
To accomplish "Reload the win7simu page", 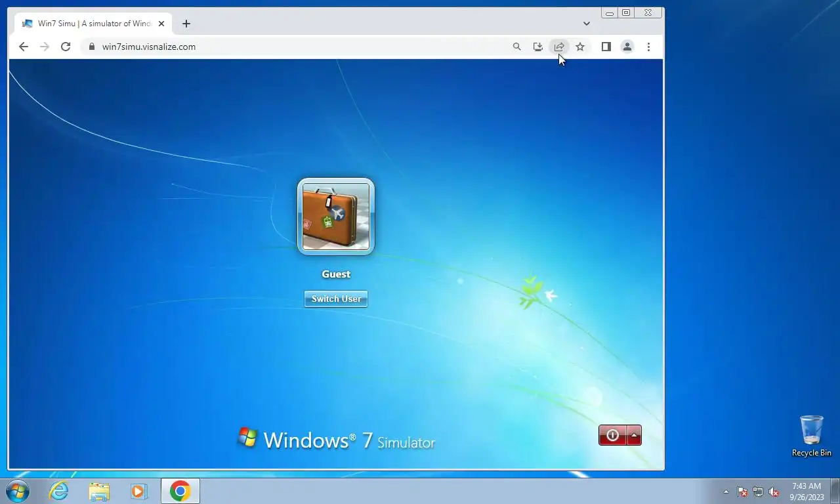I will tap(66, 47).
